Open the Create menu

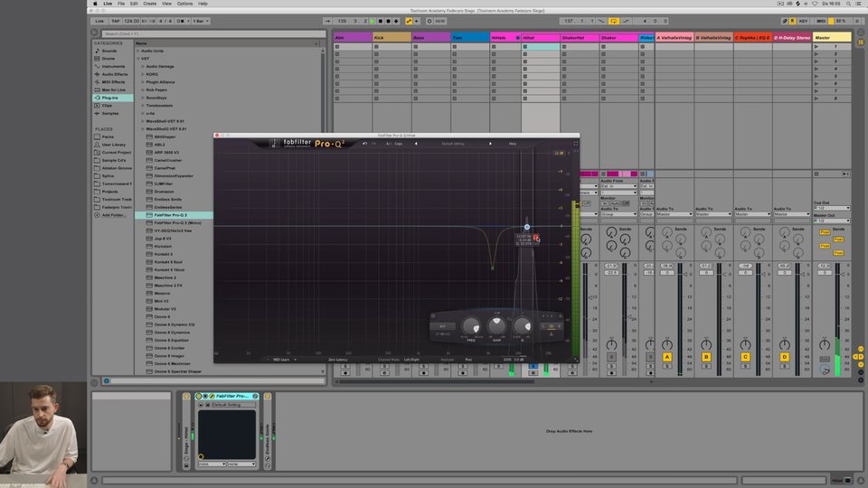click(x=149, y=4)
